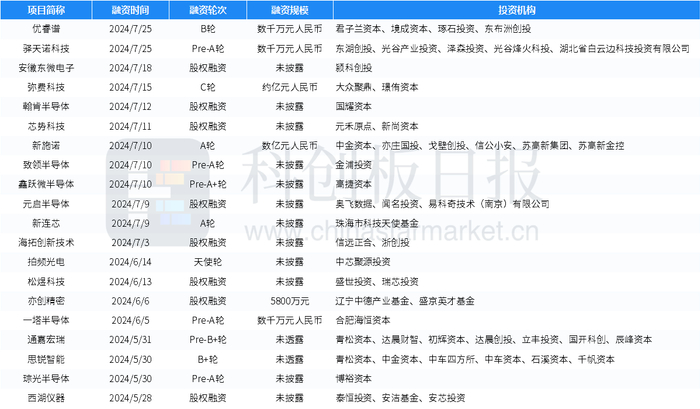Click the 投资机构 column header
This screenshot has height=409, width=700.
coord(517,10)
